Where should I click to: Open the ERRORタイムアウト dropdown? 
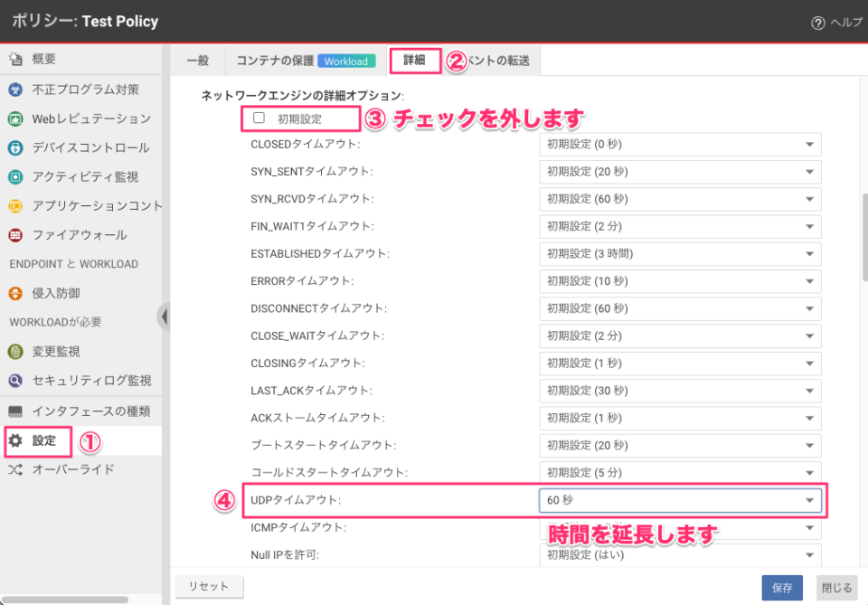click(680, 281)
